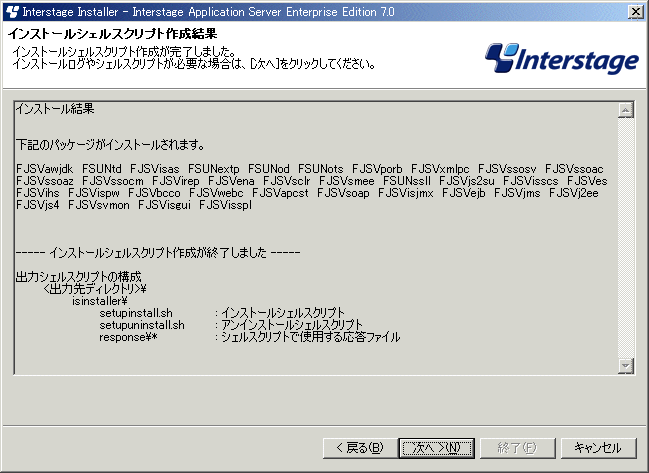
Task: Click the package name FJSVbcco
Action: 154,193
